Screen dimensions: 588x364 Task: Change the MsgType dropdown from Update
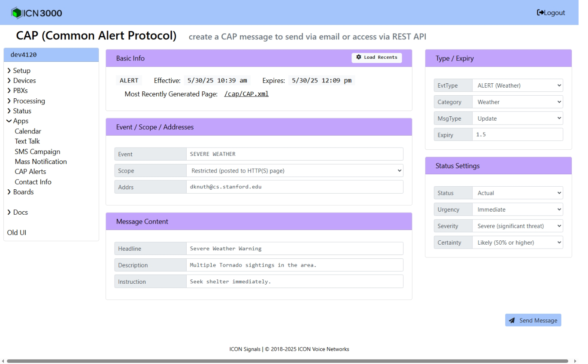tap(517, 118)
